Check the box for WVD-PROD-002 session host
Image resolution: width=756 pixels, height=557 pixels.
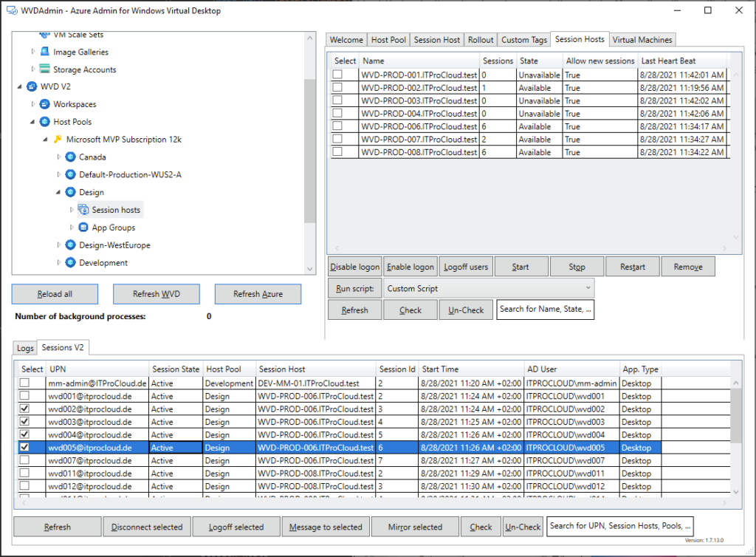click(337, 88)
